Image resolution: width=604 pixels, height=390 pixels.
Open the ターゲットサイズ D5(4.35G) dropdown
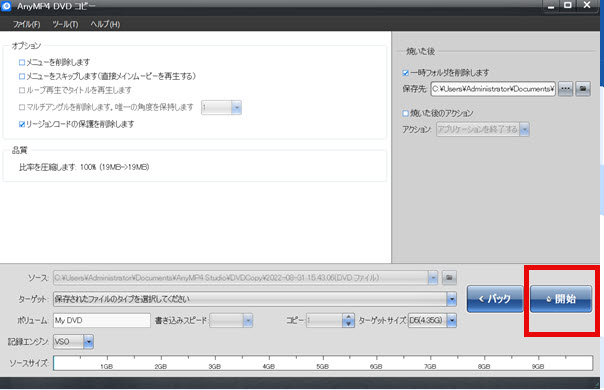click(x=451, y=320)
